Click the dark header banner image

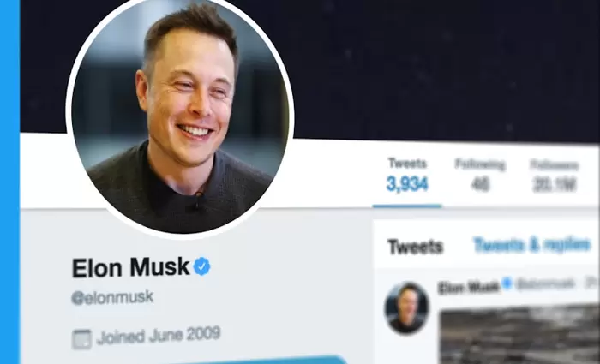click(x=421, y=69)
